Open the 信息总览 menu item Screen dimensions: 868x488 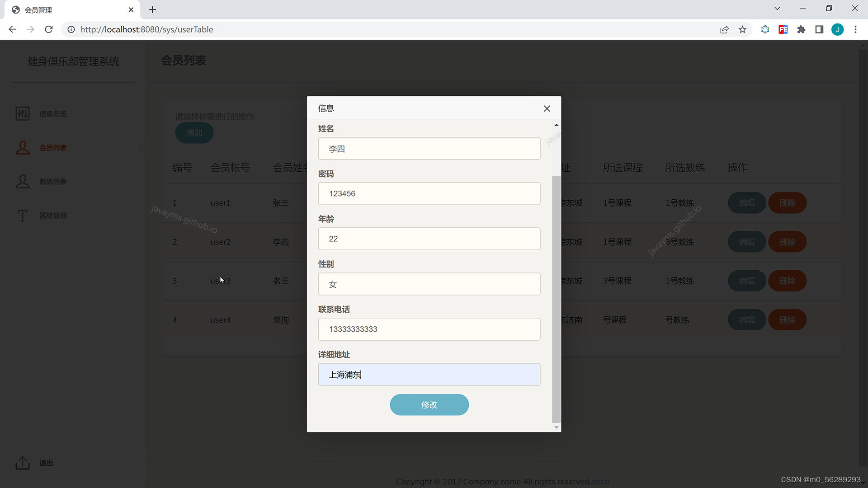[53, 113]
